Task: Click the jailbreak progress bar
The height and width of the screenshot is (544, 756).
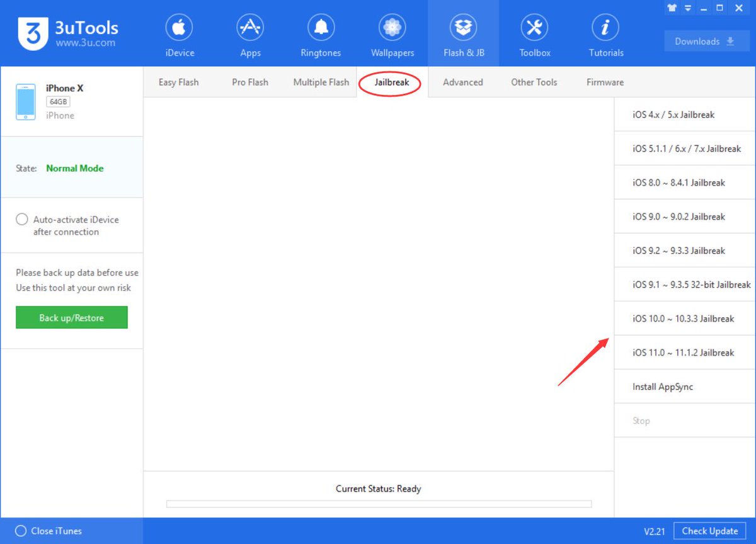Action: tap(379, 504)
